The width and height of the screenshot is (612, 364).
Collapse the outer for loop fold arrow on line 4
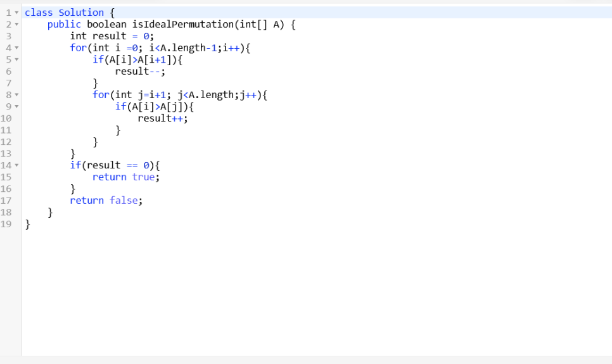[16, 48]
